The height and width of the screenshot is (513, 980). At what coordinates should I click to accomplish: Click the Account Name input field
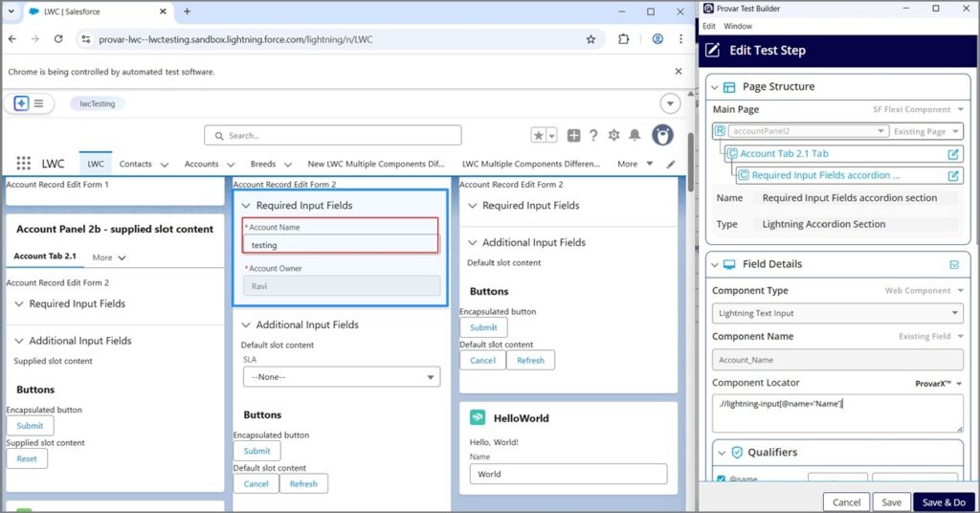point(341,245)
